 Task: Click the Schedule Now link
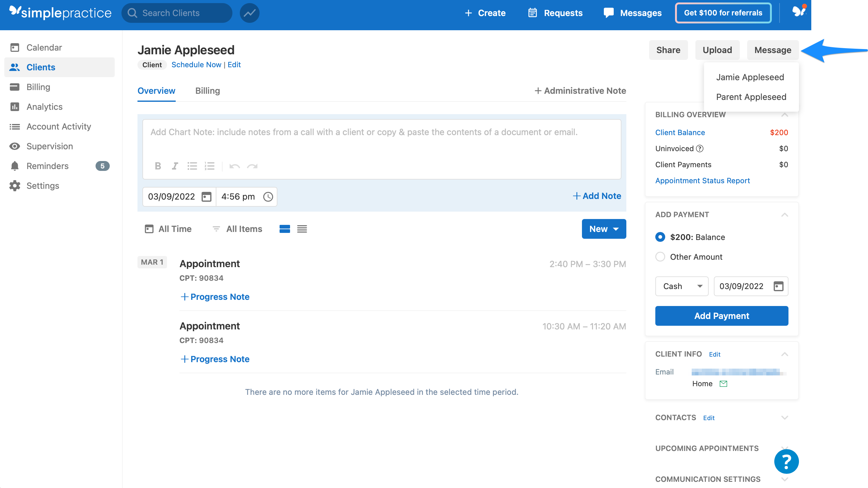tap(196, 64)
